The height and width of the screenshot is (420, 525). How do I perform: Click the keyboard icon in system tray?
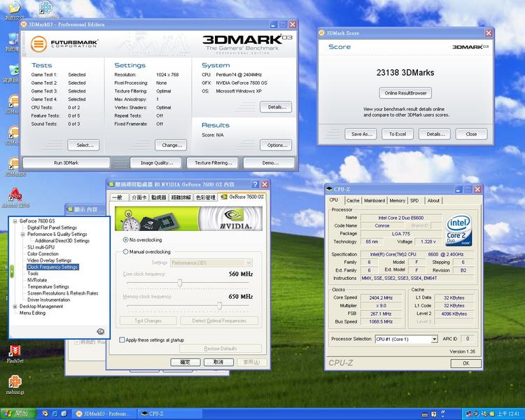pos(425,414)
